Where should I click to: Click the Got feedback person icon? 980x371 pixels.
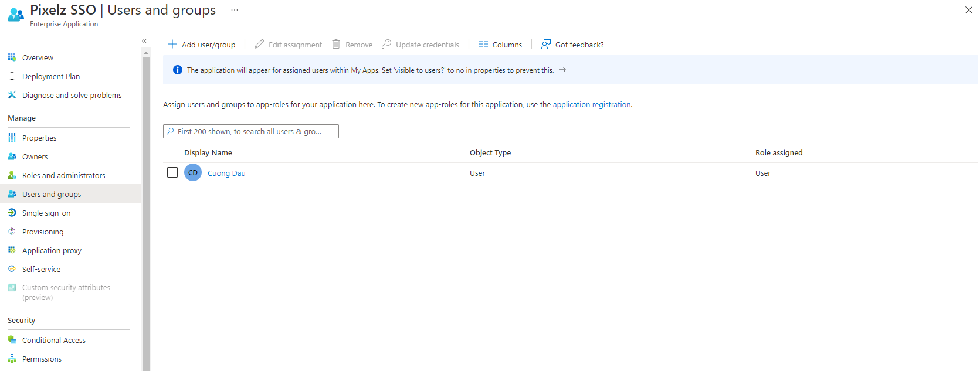546,44
